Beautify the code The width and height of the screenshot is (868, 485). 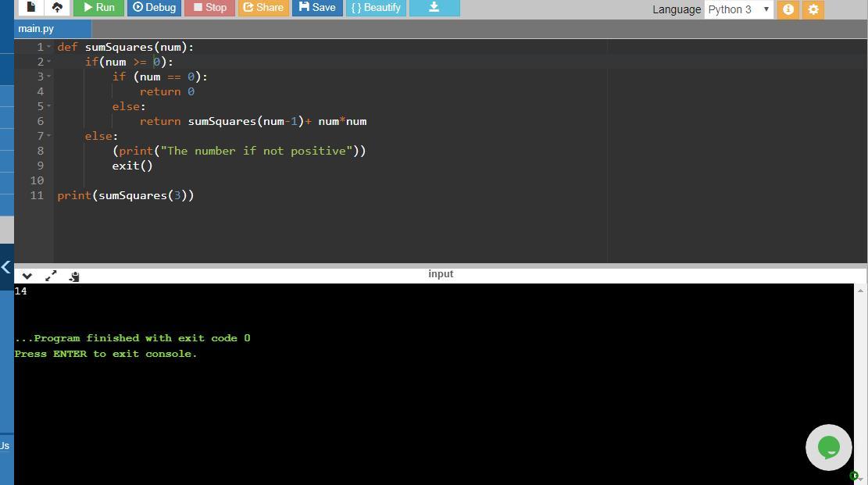coord(376,7)
